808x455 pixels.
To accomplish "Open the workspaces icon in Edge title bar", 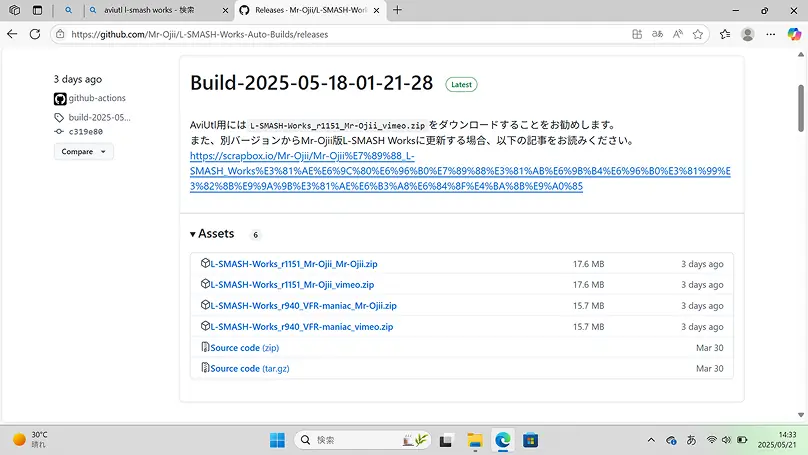I will pyautogui.click(x=14, y=10).
